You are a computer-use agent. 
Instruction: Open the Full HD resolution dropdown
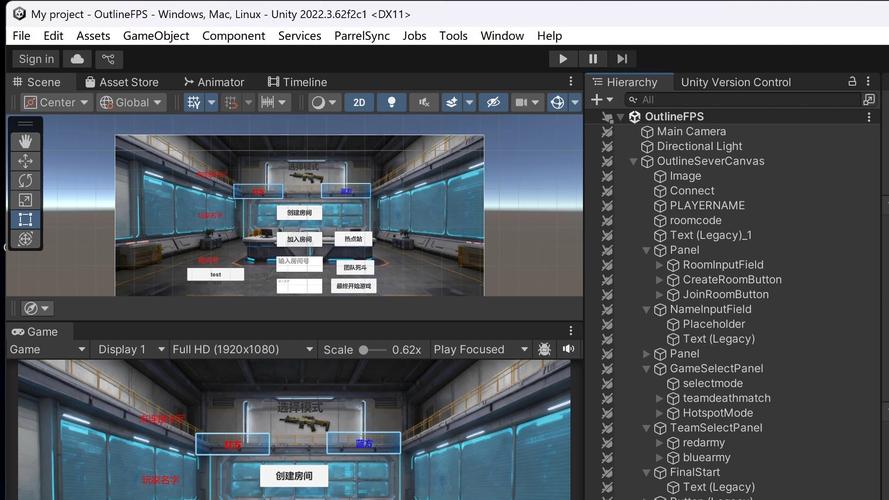coord(242,349)
